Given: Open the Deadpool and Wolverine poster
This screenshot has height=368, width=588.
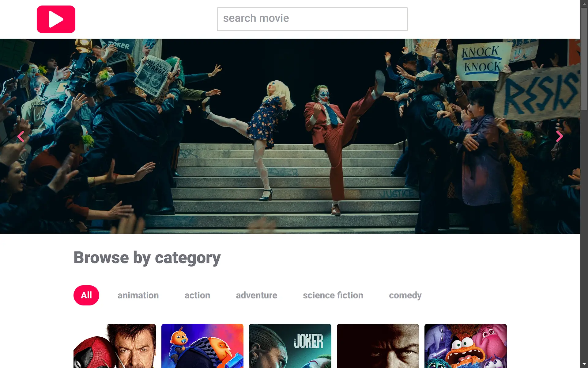Looking at the screenshot, I should click(115, 346).
